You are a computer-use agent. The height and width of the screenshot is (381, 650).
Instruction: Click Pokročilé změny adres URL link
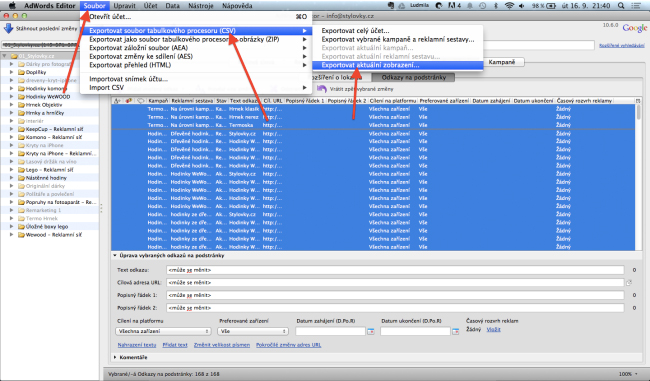coord(289,345)
